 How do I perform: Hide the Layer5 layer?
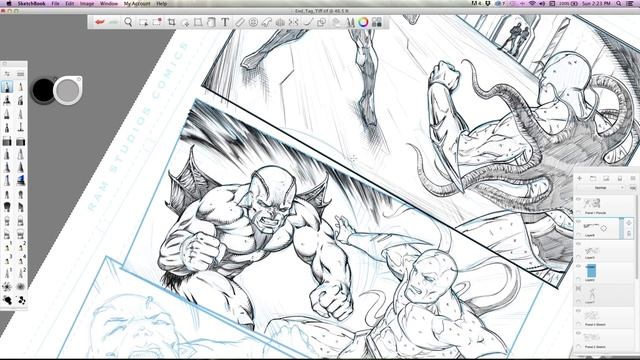(578, 244)
